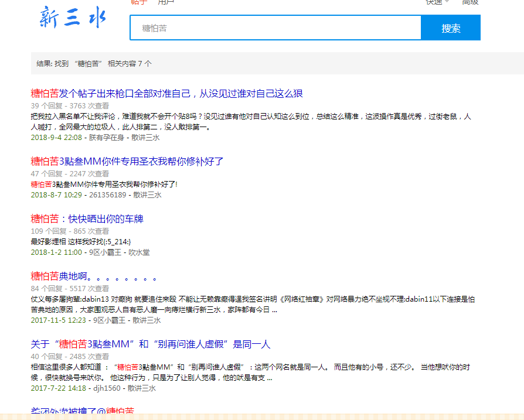Screen dimensions: 524x420
Task: Open result '糖怕苦：快快晒出你的车牌'
Action: tap(87, 219)
